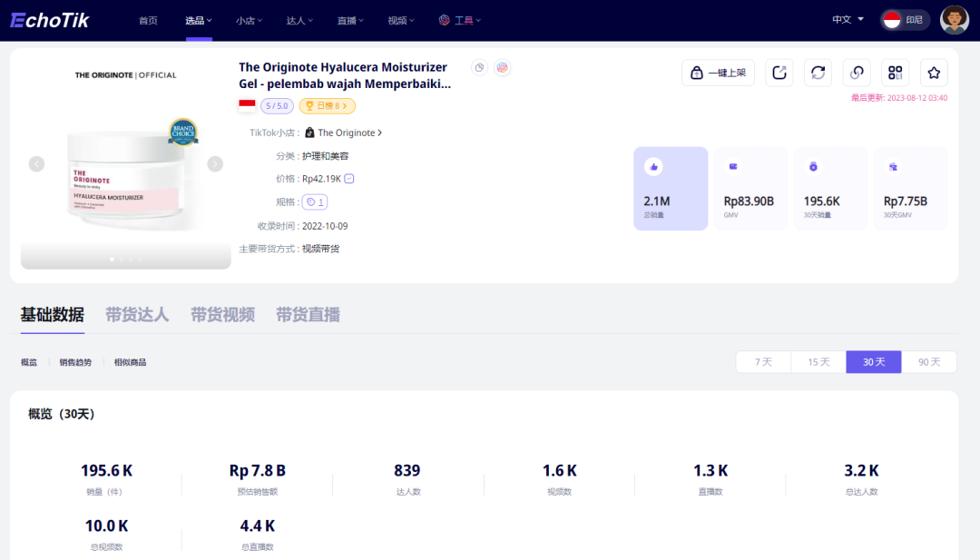Click the refresh data icon button
The width and height of the screenshot is (980, 560).
818,73
